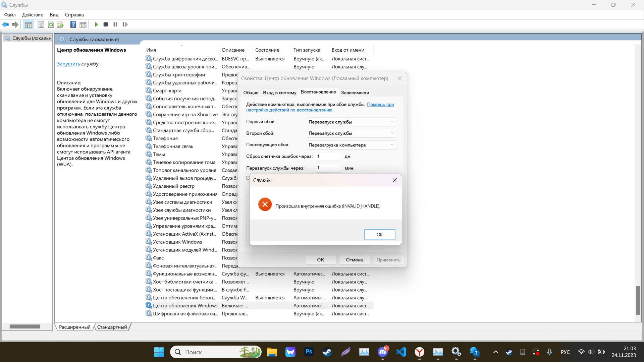Image resolution: width=644 pixels, height=362 pixels.
Task: Open the Файл menu
Action: pos(10,15)
